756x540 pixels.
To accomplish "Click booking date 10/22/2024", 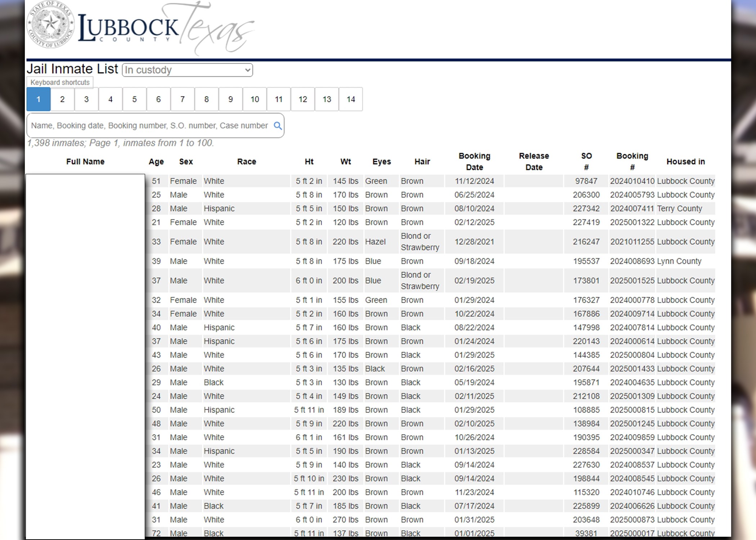I will pos(474,314).
